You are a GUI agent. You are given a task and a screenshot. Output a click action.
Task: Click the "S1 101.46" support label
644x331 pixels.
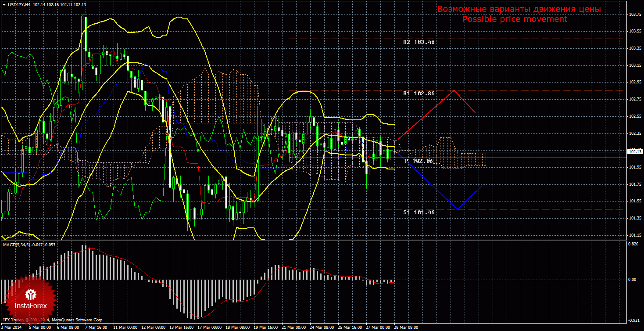(419, 212)
